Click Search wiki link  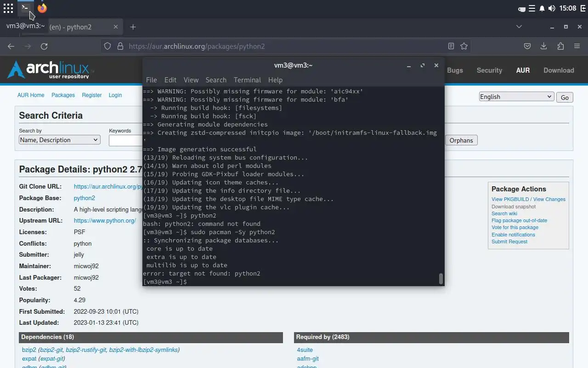coord(504,213)
